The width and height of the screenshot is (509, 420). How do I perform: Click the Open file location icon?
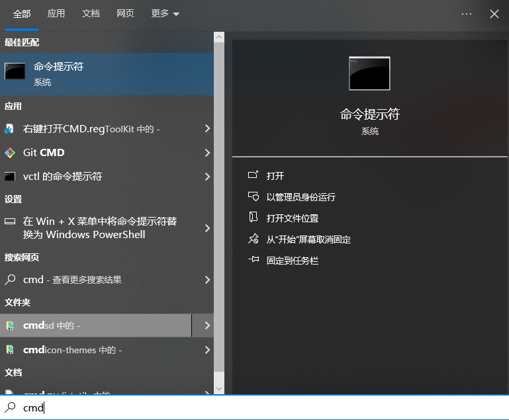click(253, 218)
